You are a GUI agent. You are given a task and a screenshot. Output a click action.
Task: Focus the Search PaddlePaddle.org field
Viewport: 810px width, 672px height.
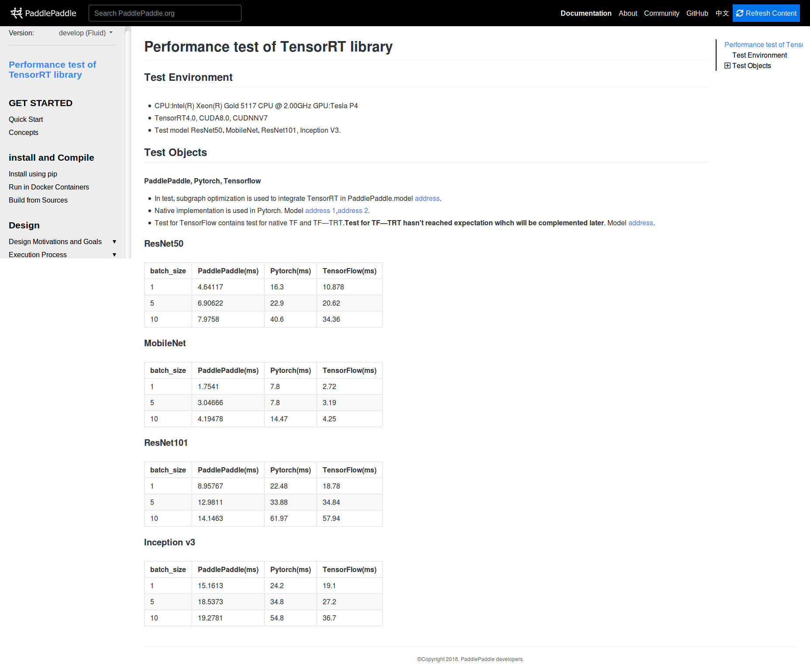pos(165,13)
